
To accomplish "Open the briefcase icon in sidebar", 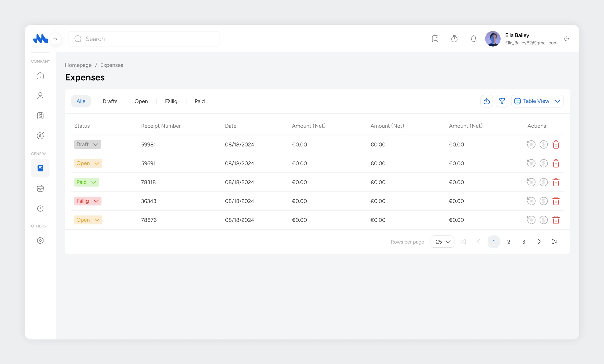I will pyautogui.click(x=40, y=188).
